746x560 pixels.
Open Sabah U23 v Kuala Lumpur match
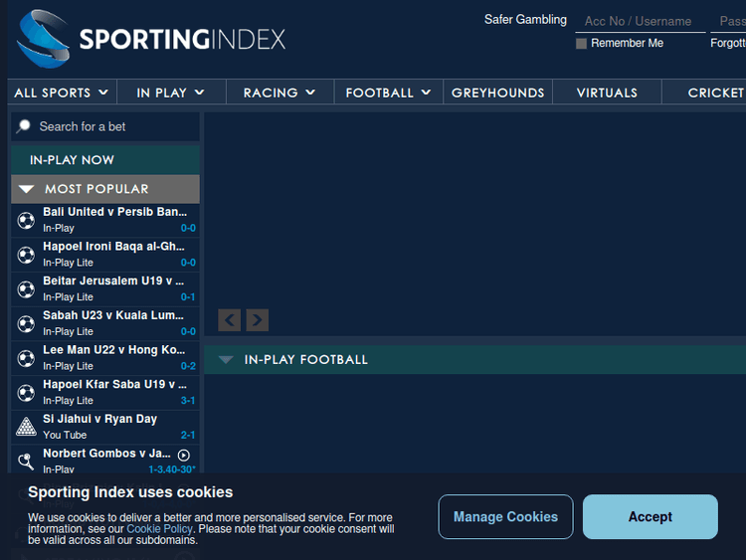(x=105, y=324)
